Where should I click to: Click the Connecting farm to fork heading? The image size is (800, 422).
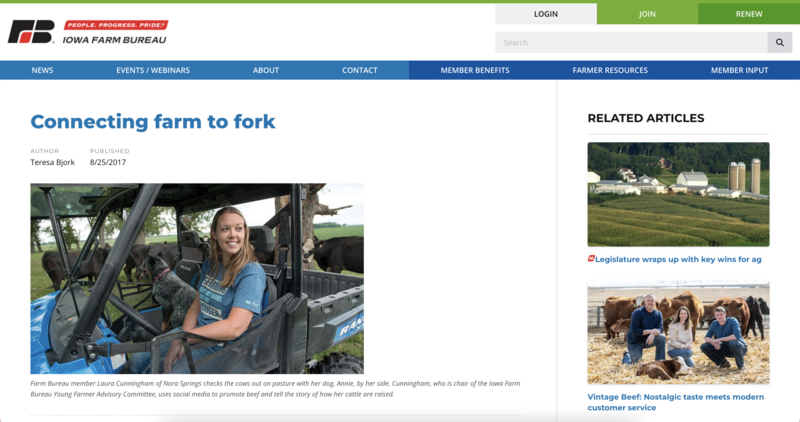coord(153,121)
